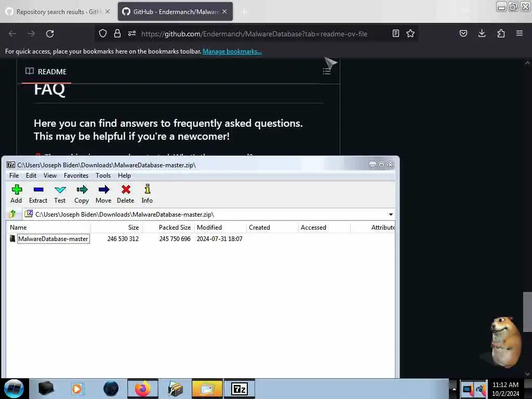This screenshot has width=532, height=399.
Task: Click the modified date 2024-07-31 18:07
Action: (x=220, y=239)
